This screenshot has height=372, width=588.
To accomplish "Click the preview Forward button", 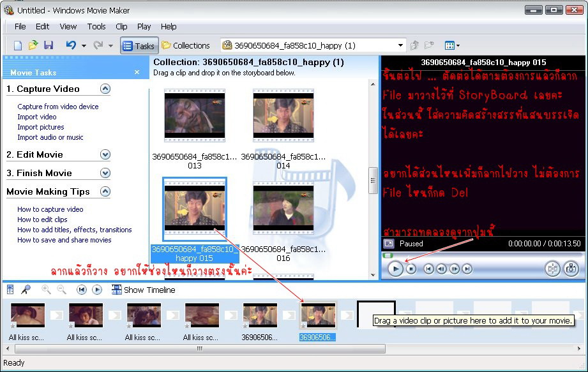I will tap(467, 269).
